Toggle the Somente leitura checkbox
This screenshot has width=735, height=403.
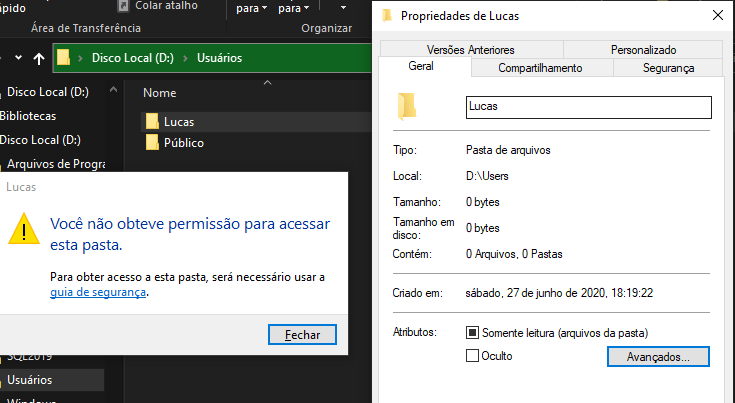click(472, 333)
